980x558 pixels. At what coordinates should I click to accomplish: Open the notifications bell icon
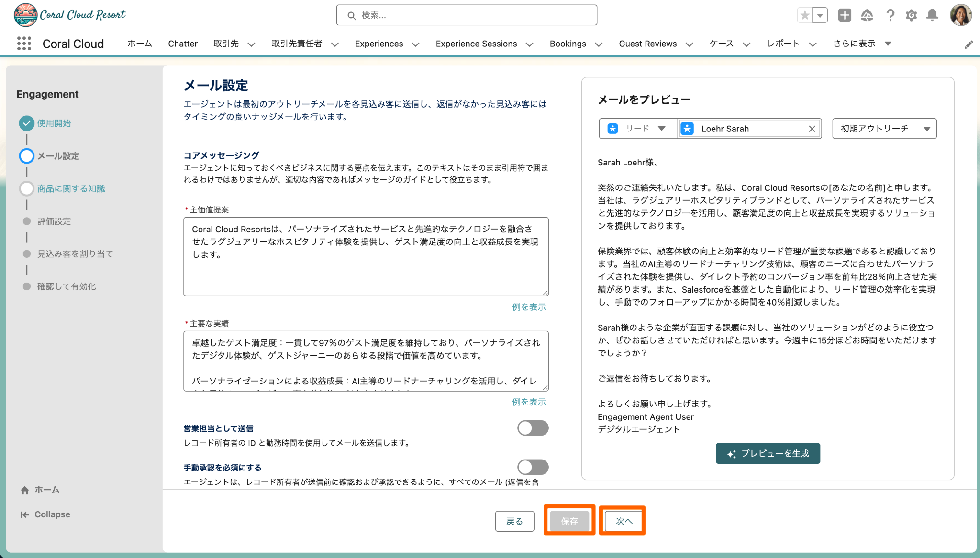pyautogui.click(x=932, y=15)
